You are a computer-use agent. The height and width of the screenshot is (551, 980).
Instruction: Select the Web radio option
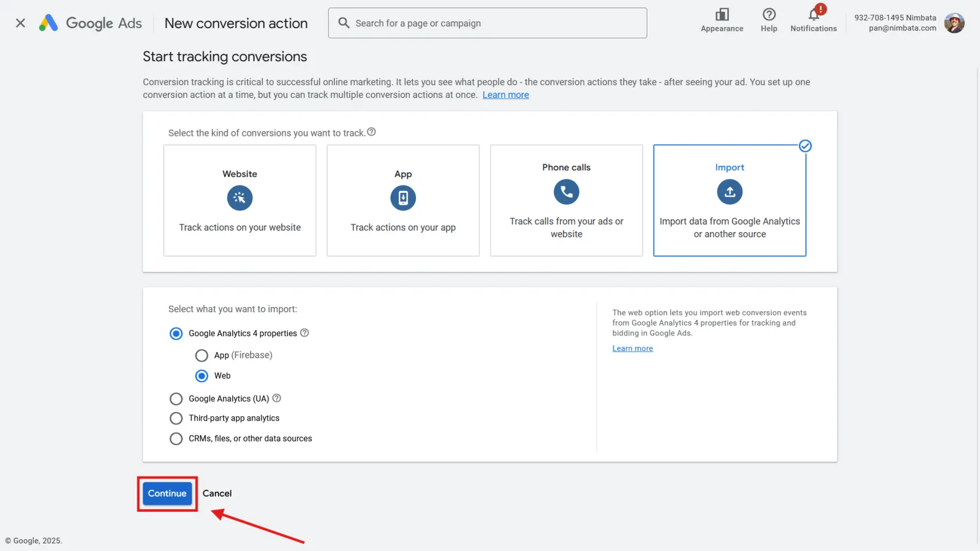[x=202, y=376]
